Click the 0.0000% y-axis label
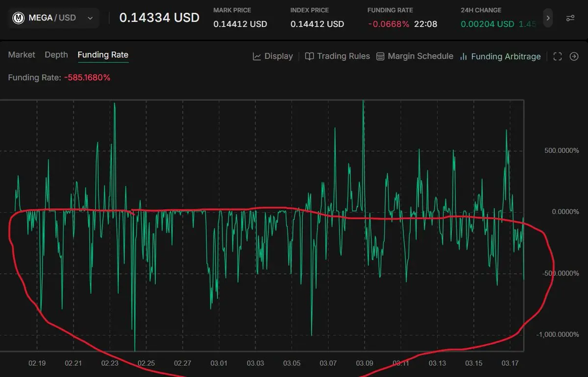The width and height of the screenshot is (588, 377). [565, 212]
